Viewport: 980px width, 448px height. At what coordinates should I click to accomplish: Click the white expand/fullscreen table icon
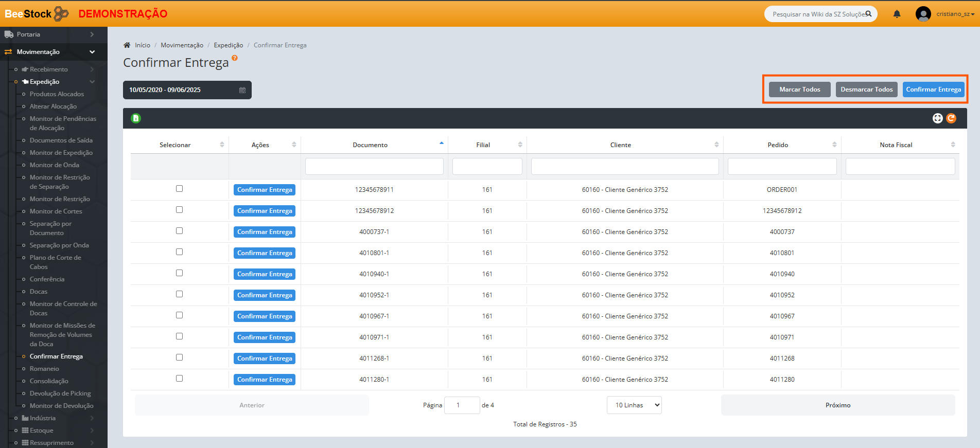(x=937, y=118)
